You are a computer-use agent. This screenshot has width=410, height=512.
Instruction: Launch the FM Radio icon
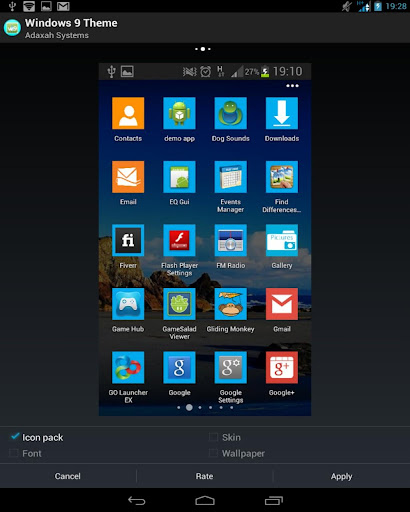click(x=231, y=240)
